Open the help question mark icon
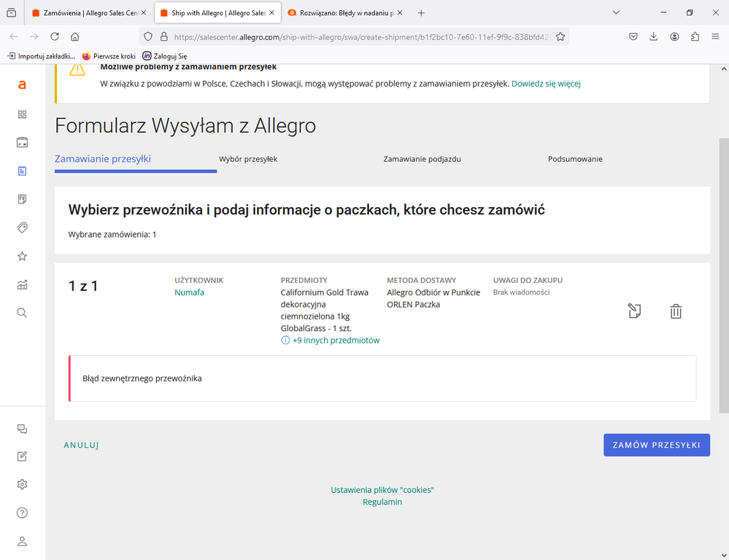This screenshot has height=560, width=729. coord(22,513)
